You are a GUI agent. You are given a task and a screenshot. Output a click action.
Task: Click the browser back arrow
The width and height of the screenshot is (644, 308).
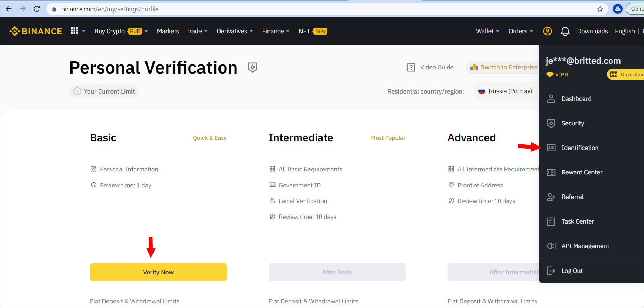click(9, 9)
